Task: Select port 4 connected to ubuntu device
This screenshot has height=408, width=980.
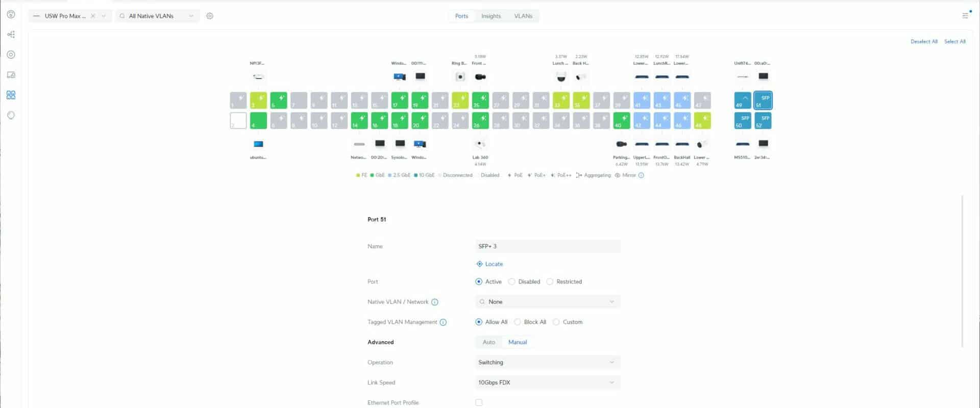Action: click(x=258, y=120)
